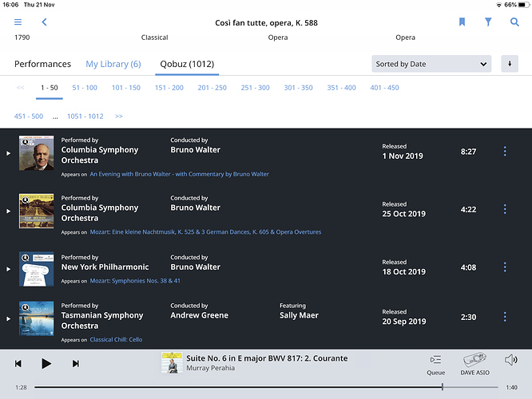This screenshot has height=399, width=532.
Task: Open the Classical Chill: Cello cover art
Action: tap(36, 318)
